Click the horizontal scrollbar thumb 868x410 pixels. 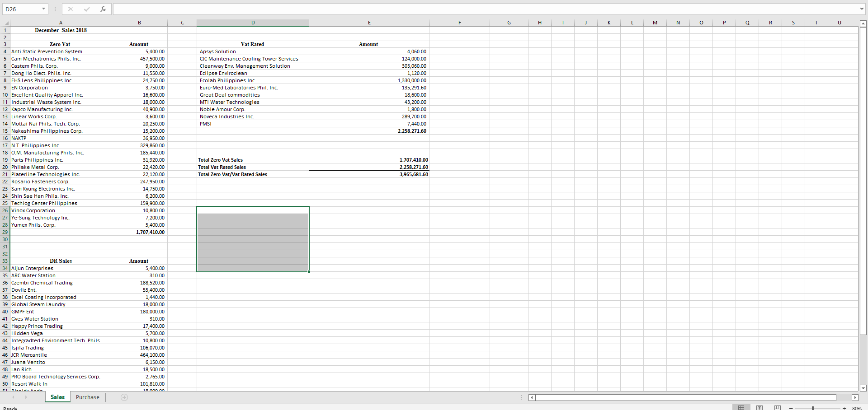[x=686, y=398]
